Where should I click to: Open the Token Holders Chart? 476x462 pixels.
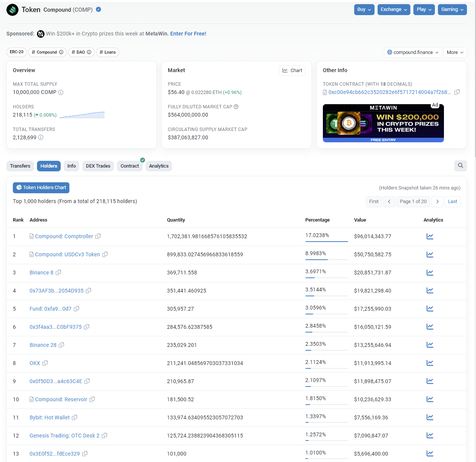[x=41, y=188]
